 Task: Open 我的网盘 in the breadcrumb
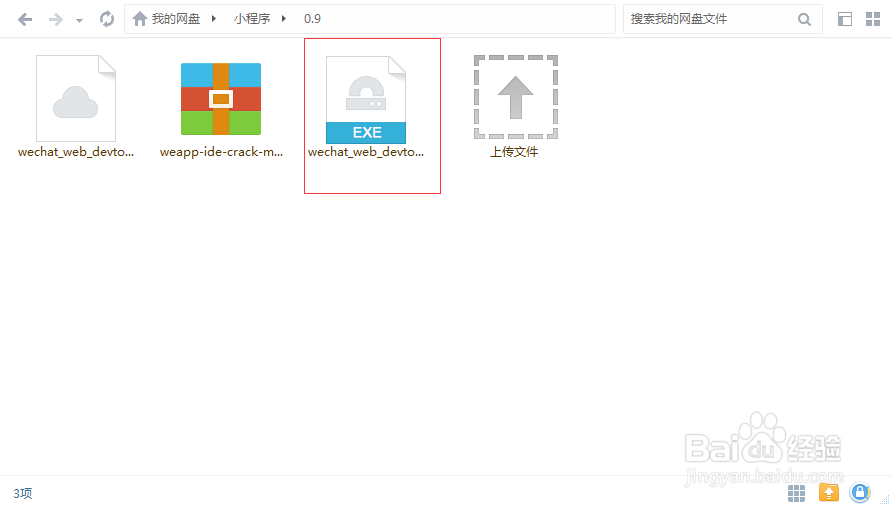176,19
